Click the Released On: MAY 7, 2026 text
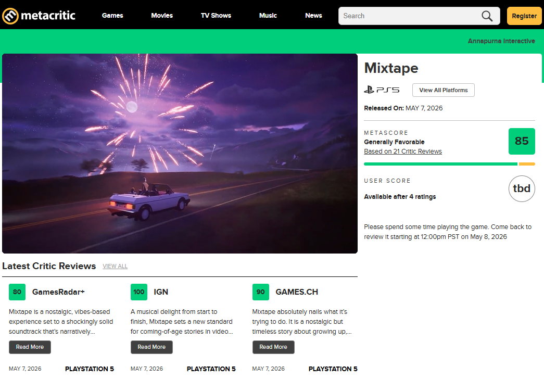 403,108
